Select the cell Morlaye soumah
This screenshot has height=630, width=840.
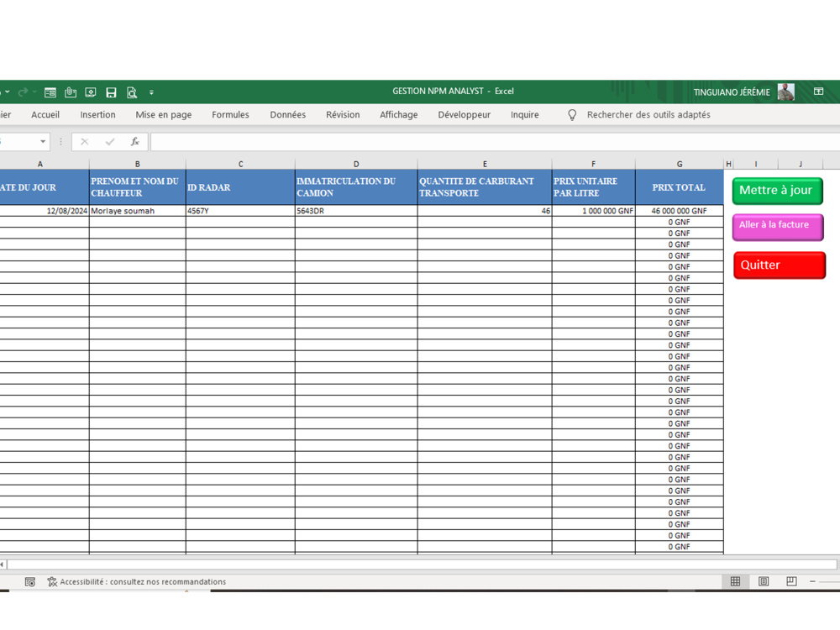(137, 211)
